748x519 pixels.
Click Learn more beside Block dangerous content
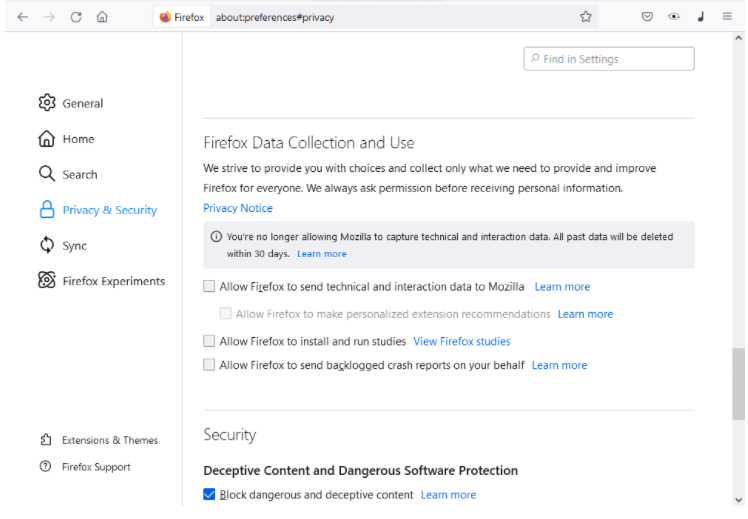pyautogui.click(x=448, y=495)
